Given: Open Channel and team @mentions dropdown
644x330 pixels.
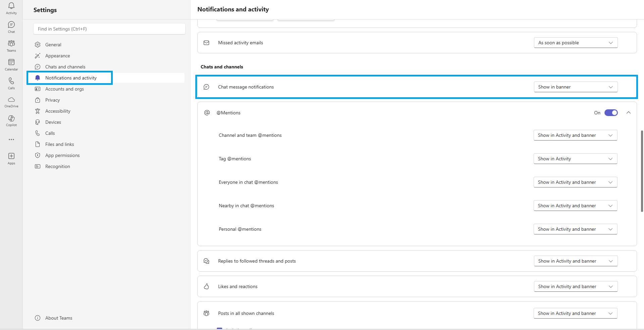Looking at the screenshot, I should (x=575, y=135).
